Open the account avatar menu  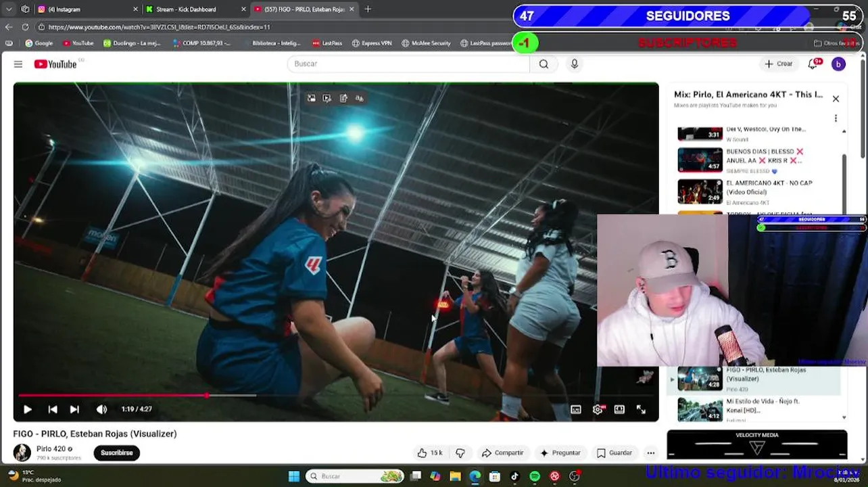click(x=838, y=64)
